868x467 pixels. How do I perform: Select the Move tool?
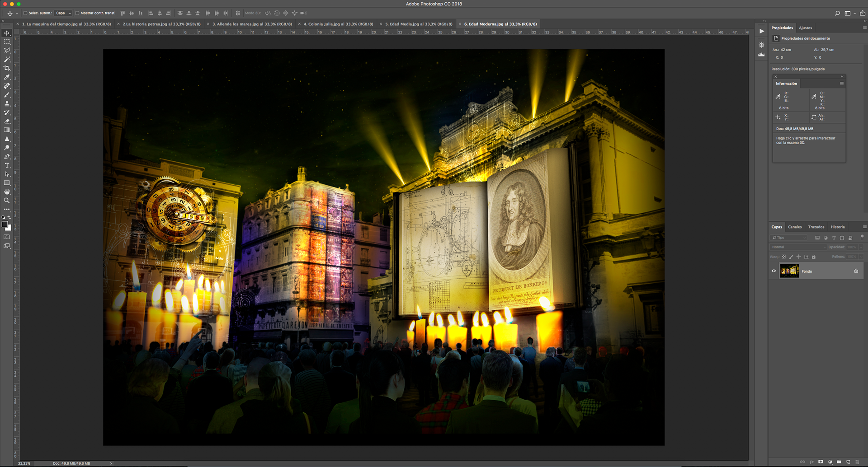tap(7, 33)
